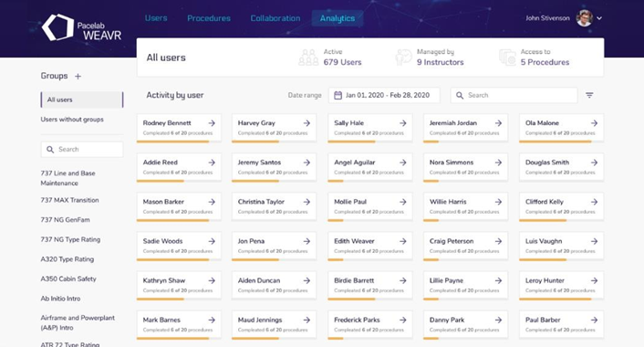Open Sadie Woods's arrow icon
The width and height of the screenshot is (644, 347).
click(212, 241)
